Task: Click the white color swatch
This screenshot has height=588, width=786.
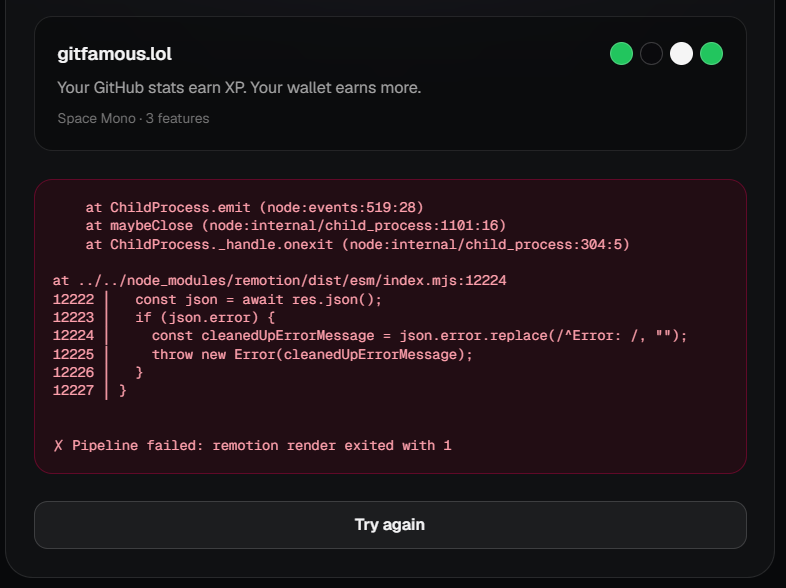Action: click(681, 54)
